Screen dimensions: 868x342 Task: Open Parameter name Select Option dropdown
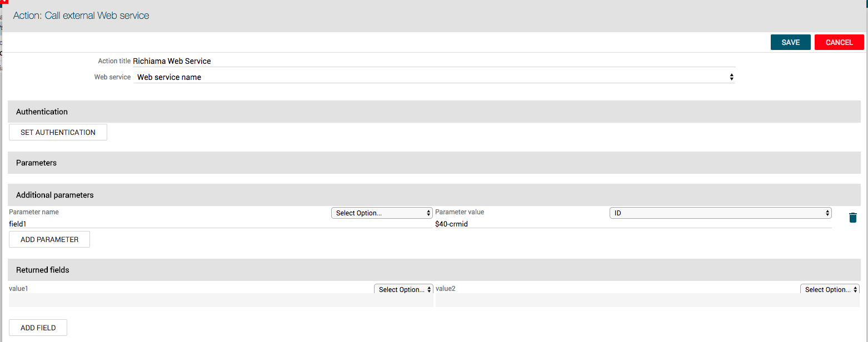[382, 213]
